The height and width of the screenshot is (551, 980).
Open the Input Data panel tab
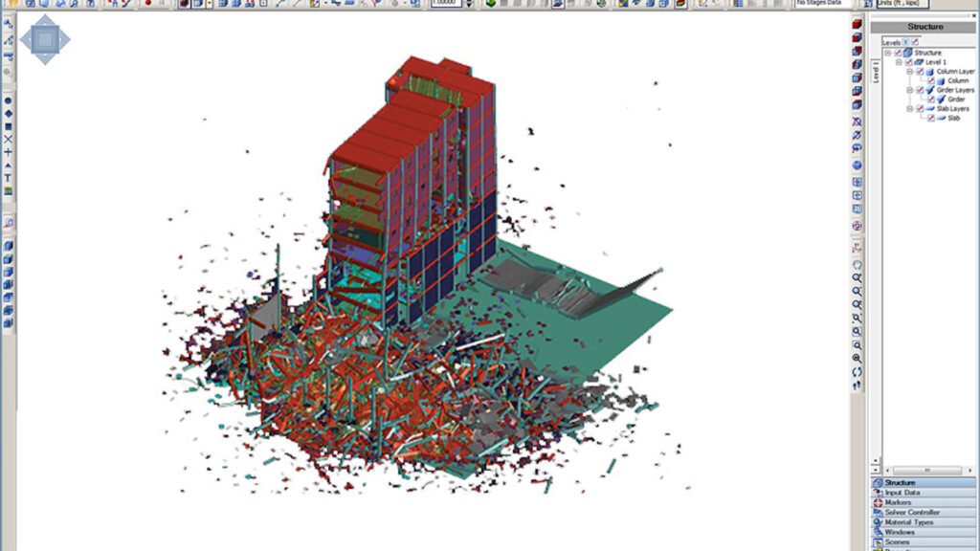pyautogui.click(x=902, y=493)
